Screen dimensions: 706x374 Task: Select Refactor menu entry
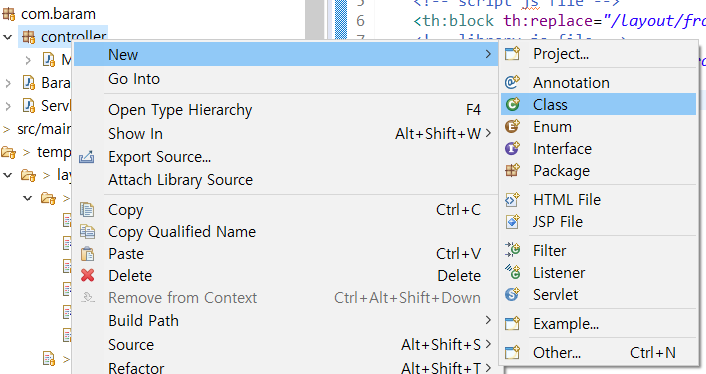286,367
